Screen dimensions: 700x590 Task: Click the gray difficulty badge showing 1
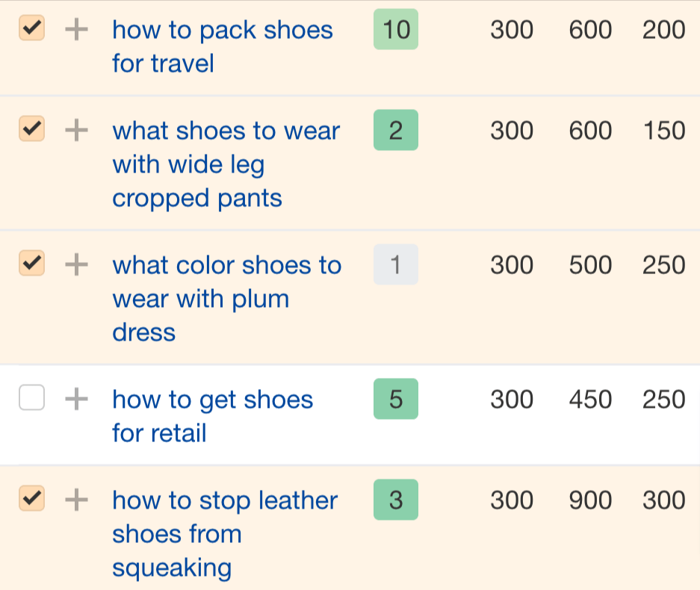395,265
